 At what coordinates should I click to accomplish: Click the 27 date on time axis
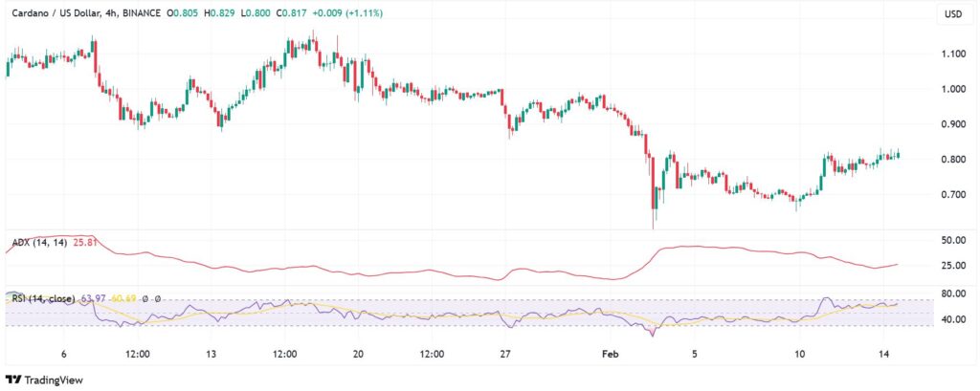(504, 354)
